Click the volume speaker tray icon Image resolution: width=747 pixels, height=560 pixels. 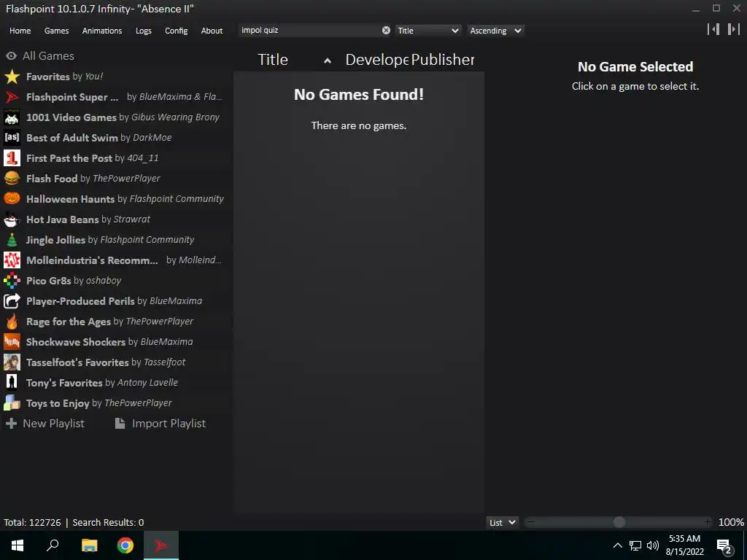653,545
